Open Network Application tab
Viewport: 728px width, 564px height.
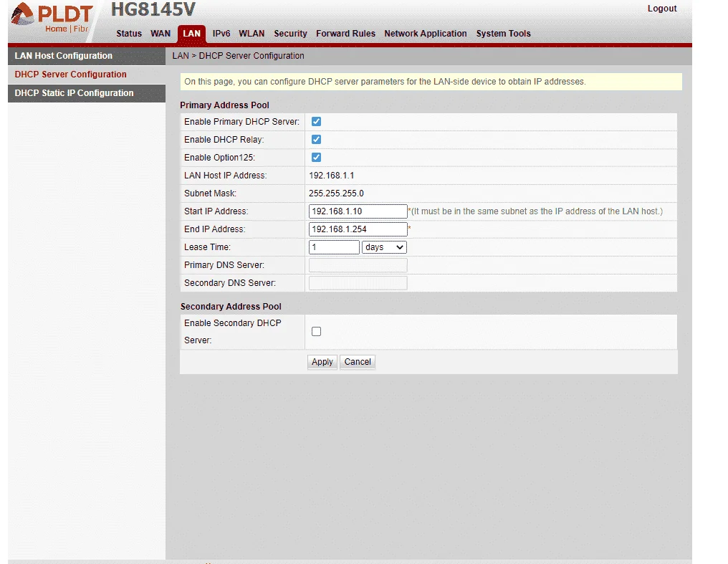[x=426, y=34]
